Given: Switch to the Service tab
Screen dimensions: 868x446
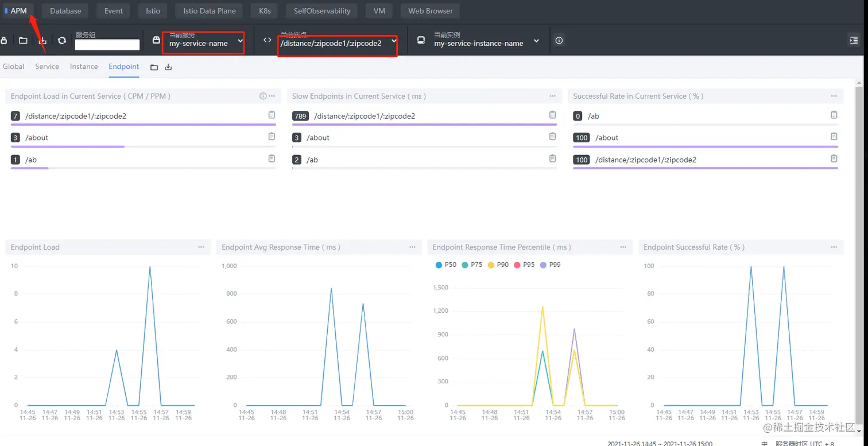Looking at the screenshot, I should click(x=47, y=67).
